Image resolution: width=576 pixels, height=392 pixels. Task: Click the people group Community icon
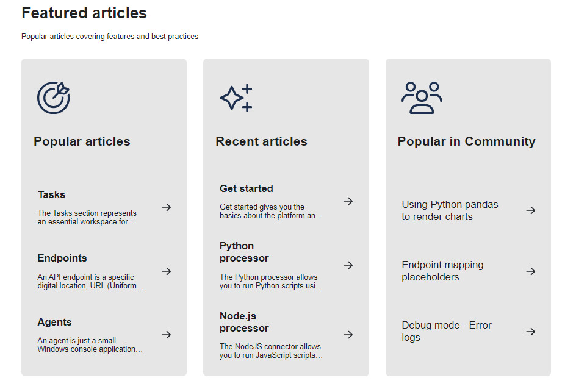(x=422, y=98)
